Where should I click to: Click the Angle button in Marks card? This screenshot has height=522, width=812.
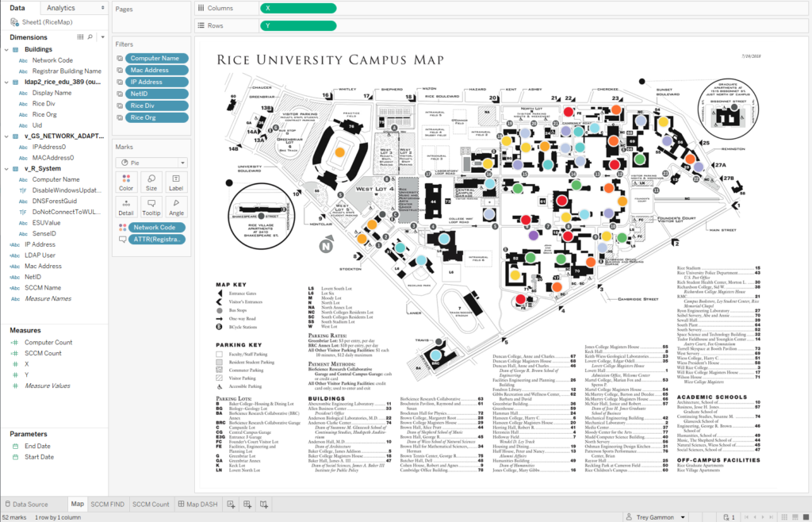[176, 207]
